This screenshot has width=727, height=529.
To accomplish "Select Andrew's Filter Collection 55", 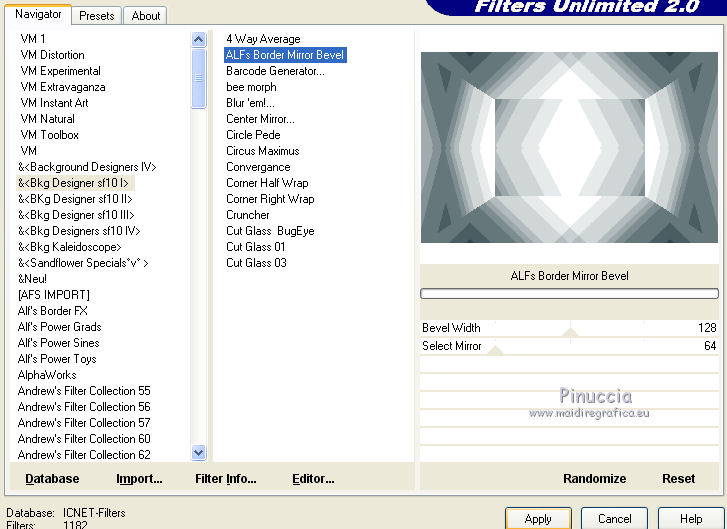I will (84, 391).
